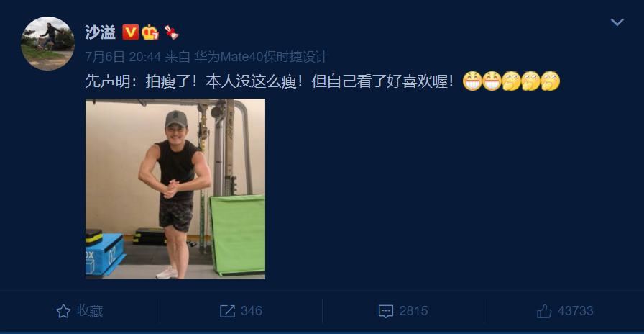Click the first grinning emoji
Image resolution: width=644 pixels, height=334 pixels.
coord(472,81)
